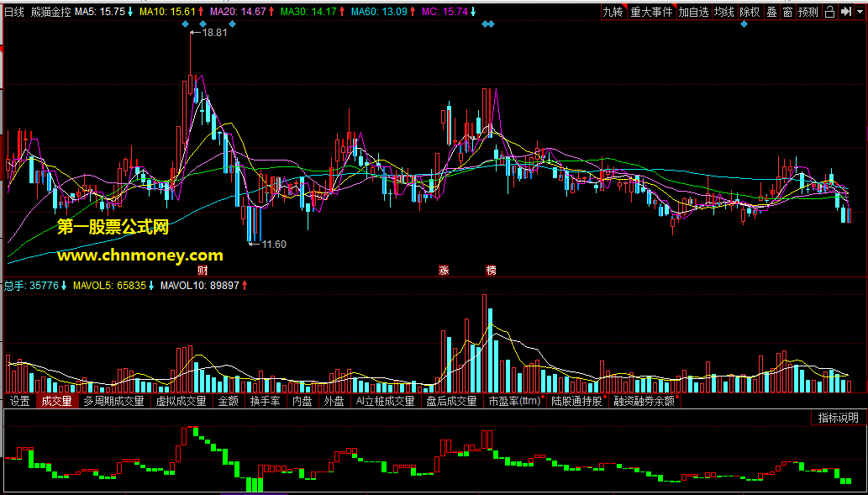Click the red 榜 ranking marker
Viewport: 868px width, 495px height.
coord(491,271)
